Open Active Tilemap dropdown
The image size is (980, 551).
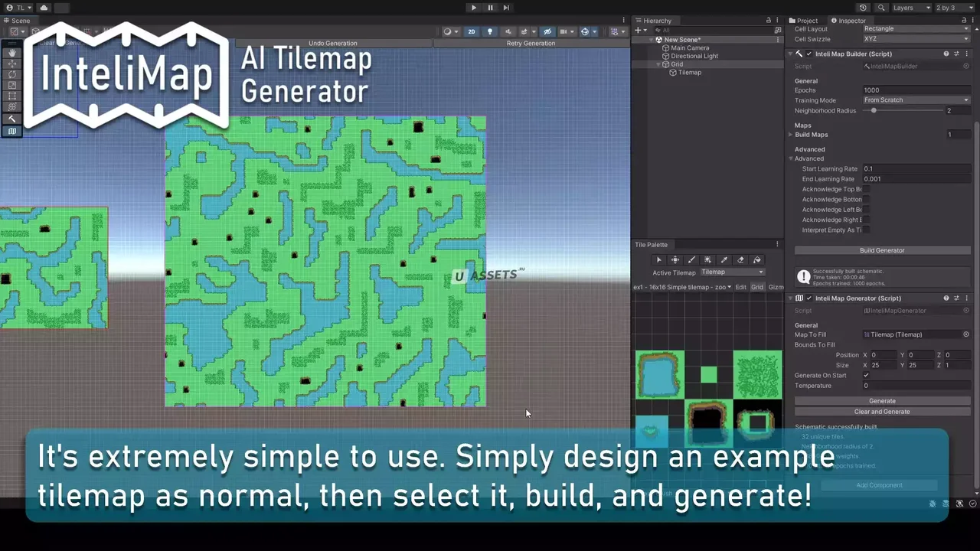point(733,272)
